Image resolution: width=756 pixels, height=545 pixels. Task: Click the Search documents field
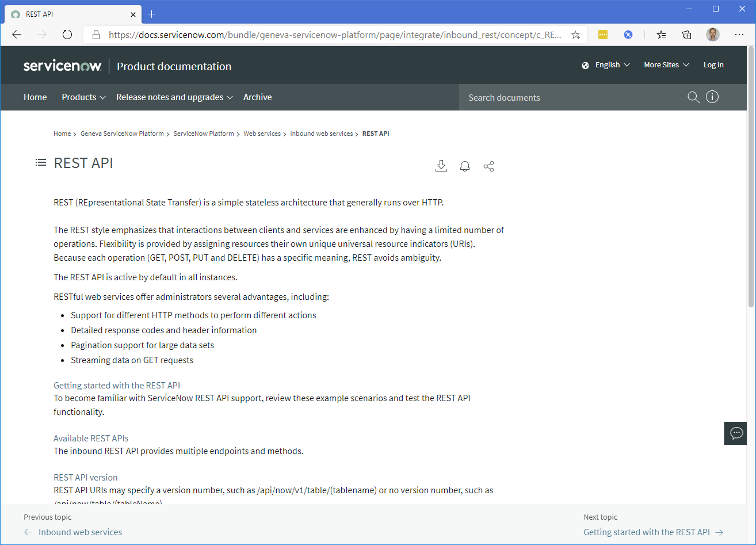(x=572, y=97)
